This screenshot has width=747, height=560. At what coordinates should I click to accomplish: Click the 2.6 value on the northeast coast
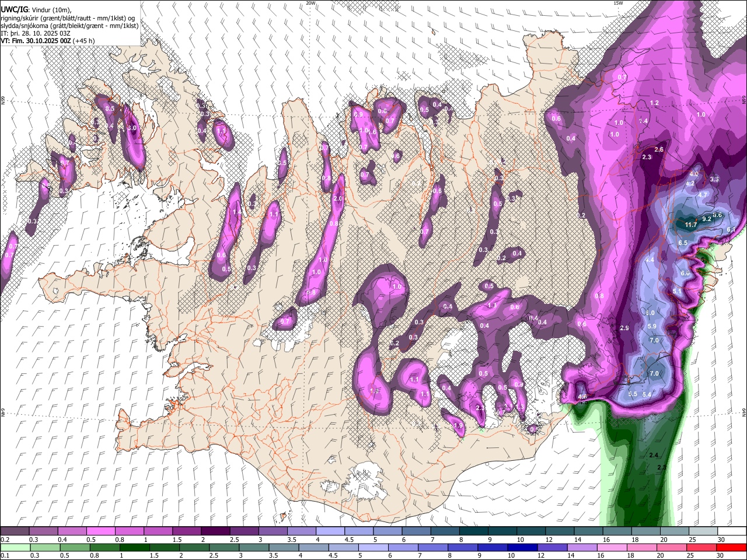pos(659,150)
